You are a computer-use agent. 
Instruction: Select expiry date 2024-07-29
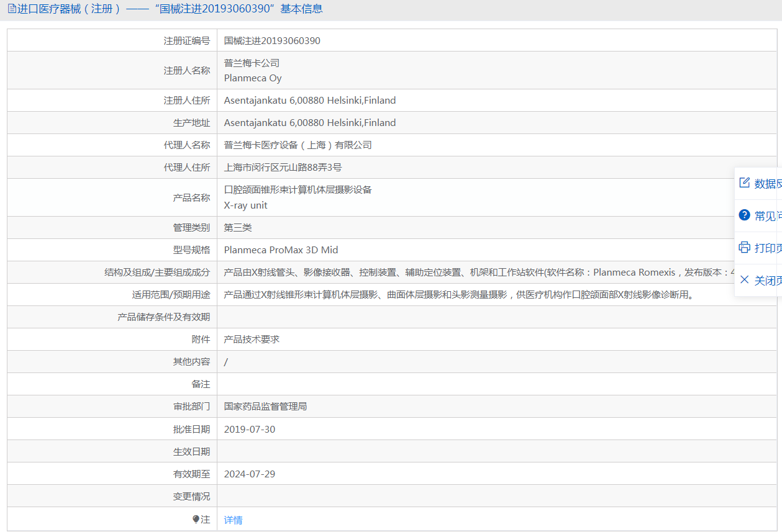[x=250, y=474]
